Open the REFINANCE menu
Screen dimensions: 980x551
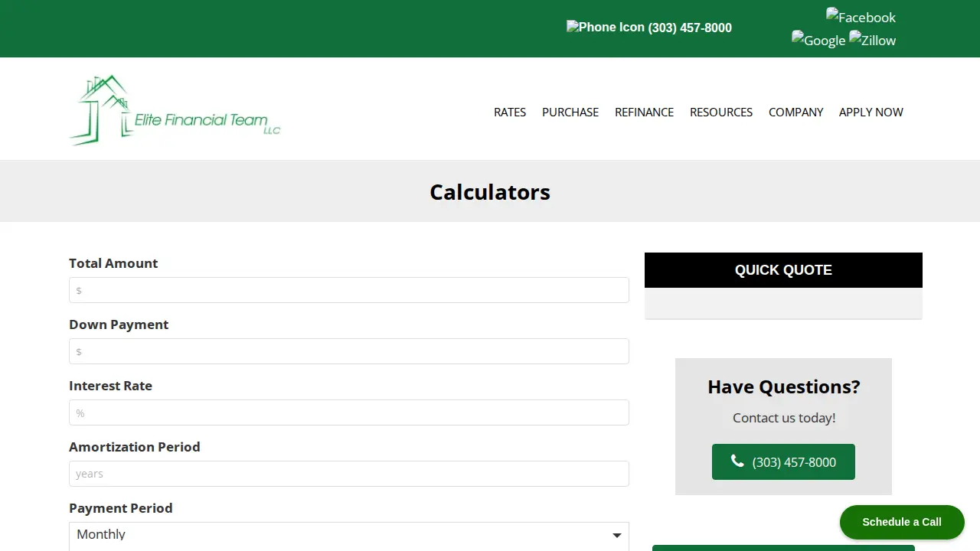pyautogui.click(x=644, y=112)
